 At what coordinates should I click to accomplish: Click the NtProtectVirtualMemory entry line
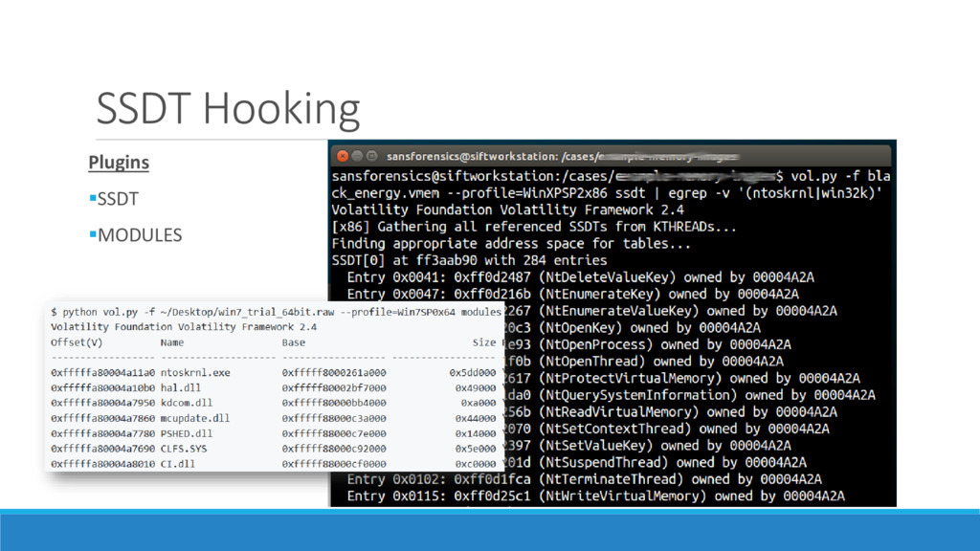(x=681, y=379)
